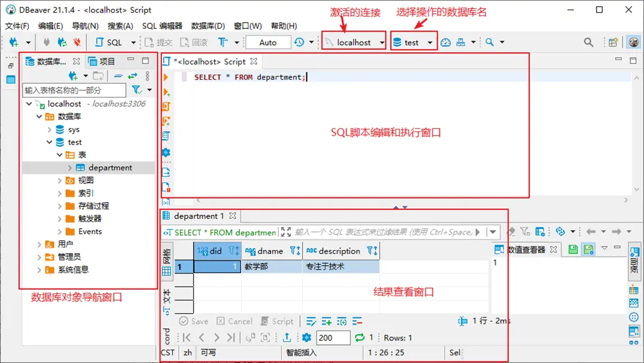Switch to the 项目 panel tab
The image size is (644, 363).
107,60
